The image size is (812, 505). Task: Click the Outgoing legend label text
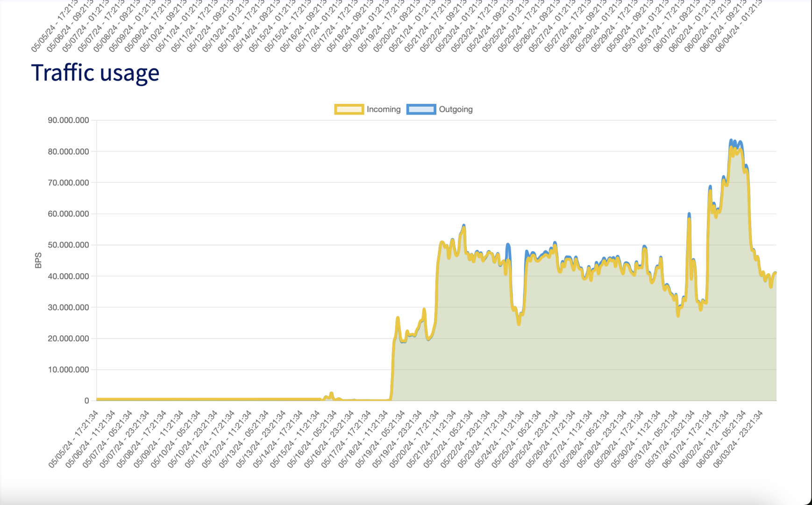tap(456, 109)
